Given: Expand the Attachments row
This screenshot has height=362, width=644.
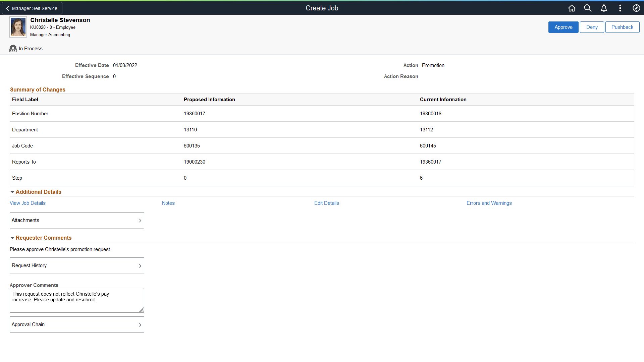Looking at the screenshot, I should coord(77,220).
